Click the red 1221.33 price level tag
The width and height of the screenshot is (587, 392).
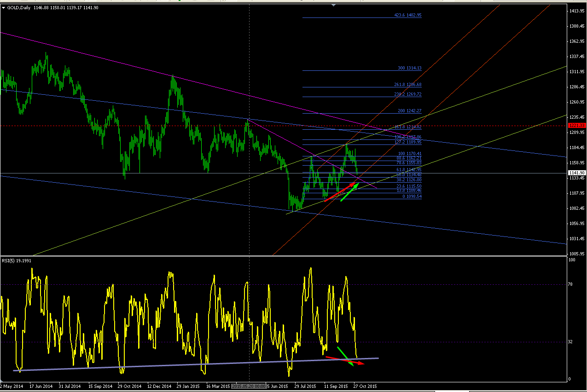(x=576, y=125)
